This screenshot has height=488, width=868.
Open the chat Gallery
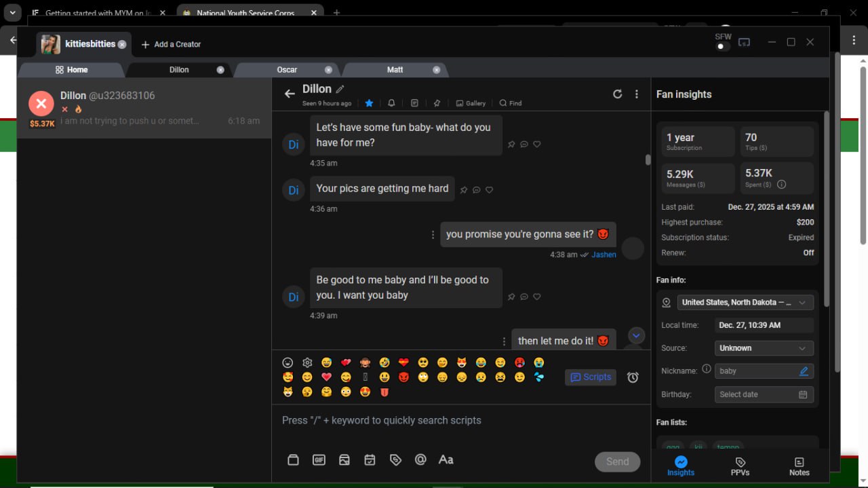coord(471,103)
